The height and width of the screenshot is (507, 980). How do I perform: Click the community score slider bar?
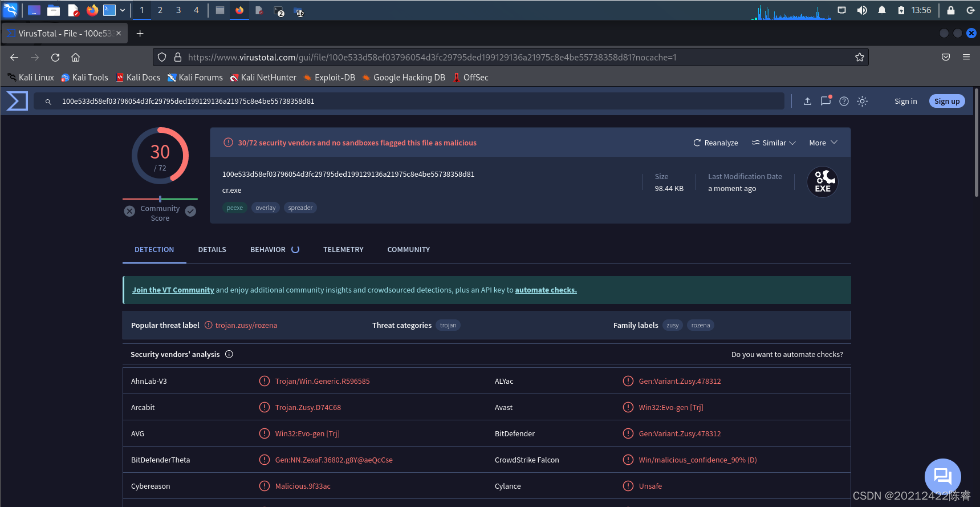click(x=160, y=199)
